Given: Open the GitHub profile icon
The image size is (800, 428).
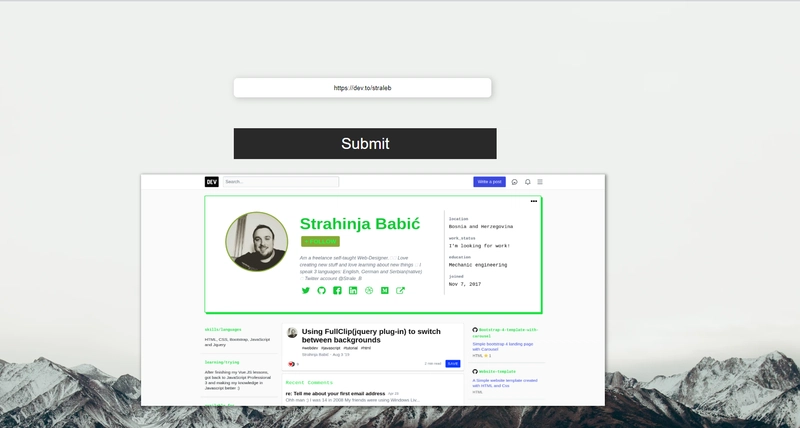Looking at the screenshot, I should coord(322,291).
